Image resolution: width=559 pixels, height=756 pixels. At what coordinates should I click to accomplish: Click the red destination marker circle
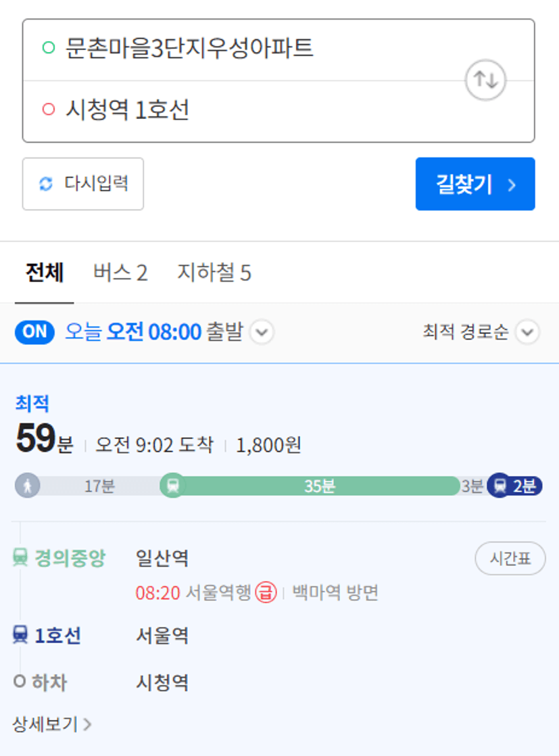point(48,110)
